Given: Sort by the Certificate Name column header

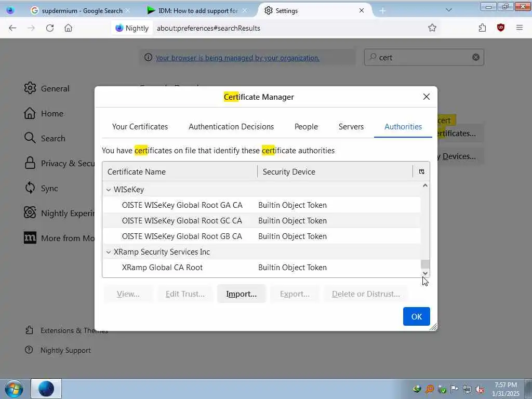Looking at the screenshot, I should point(180,171).
